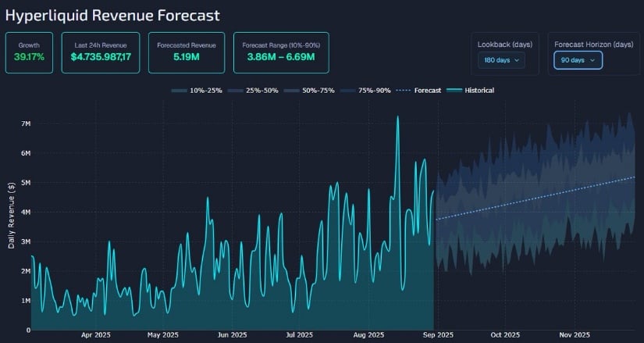Click the 3M y-axis tick label

(25, 242)
